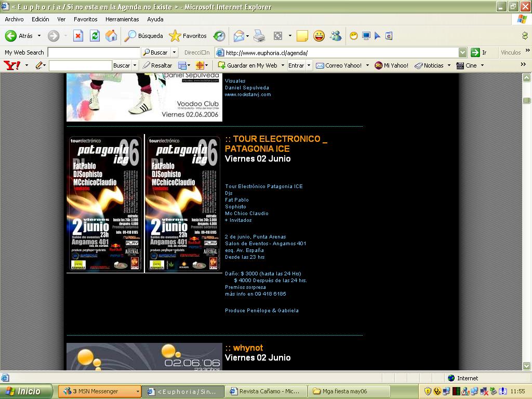Viewport: 532px width, 399px height.
Task: Click the smiley face toolbar icon
Action: [319, 36]
